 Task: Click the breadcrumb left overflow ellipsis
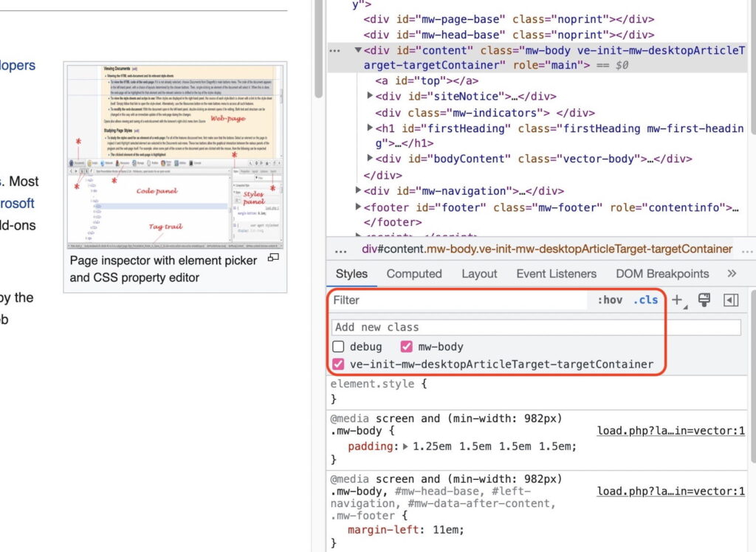(x=340, y=249)
